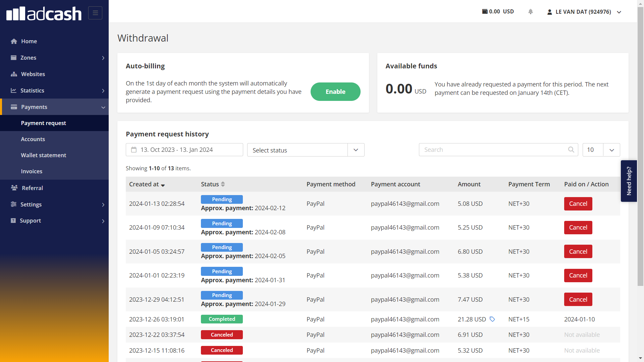
Task: Open the Referral menu item
Action: coord(54,188)
